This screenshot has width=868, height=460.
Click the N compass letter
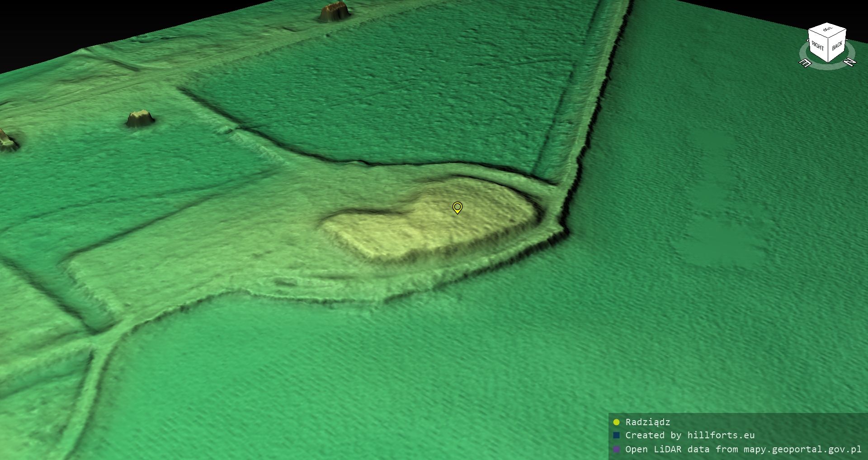pyautogui.click(x=850, y=62)
